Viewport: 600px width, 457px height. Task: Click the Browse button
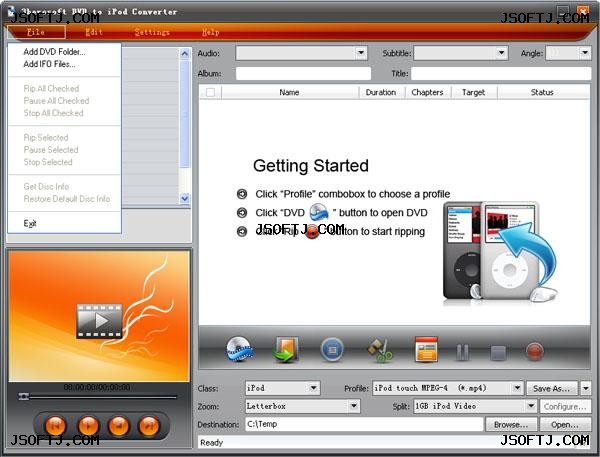[511, 424]
